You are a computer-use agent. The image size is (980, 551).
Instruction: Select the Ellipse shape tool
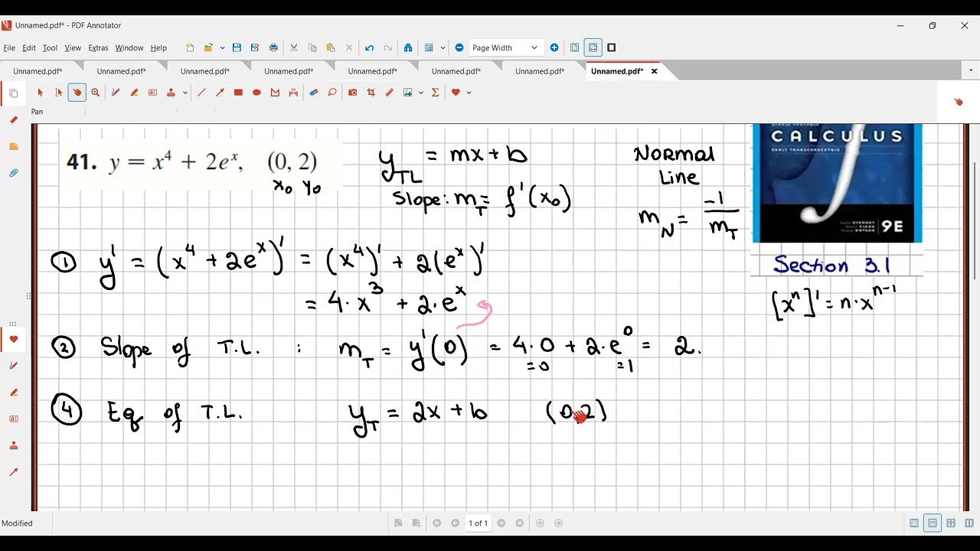tap(256, 93)
